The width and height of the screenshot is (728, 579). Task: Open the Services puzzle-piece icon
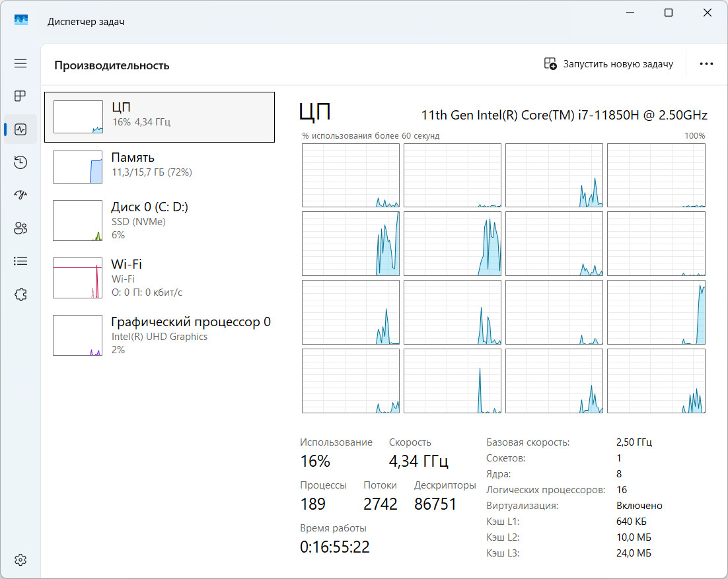pyautogui.click(x=20, y=294)
